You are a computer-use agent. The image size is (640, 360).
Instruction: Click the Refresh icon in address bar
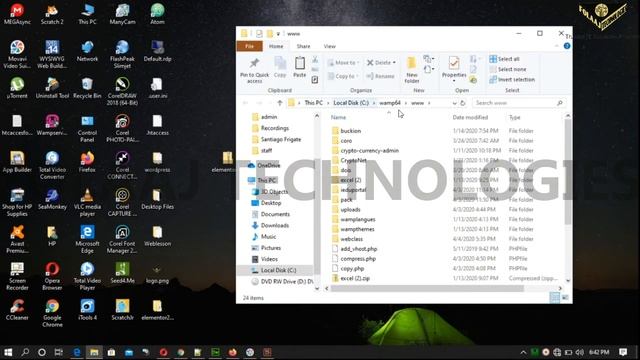point(463,103)
